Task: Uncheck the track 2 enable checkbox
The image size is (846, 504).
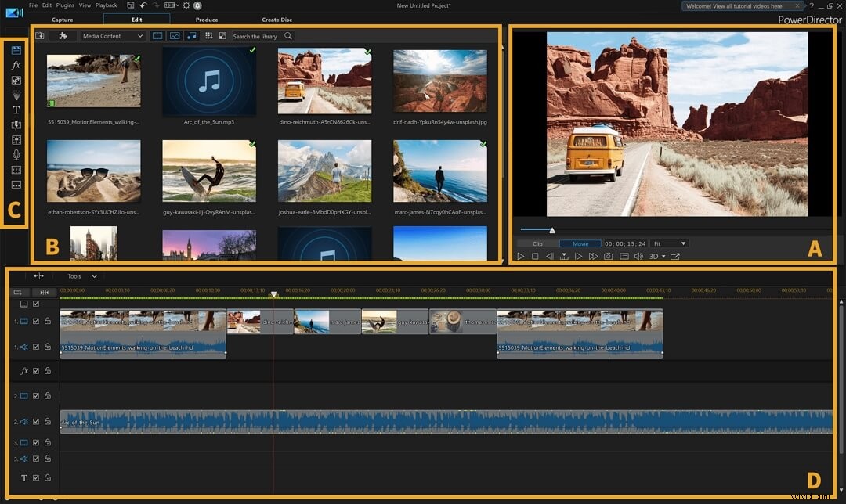Action: [35, 396]
